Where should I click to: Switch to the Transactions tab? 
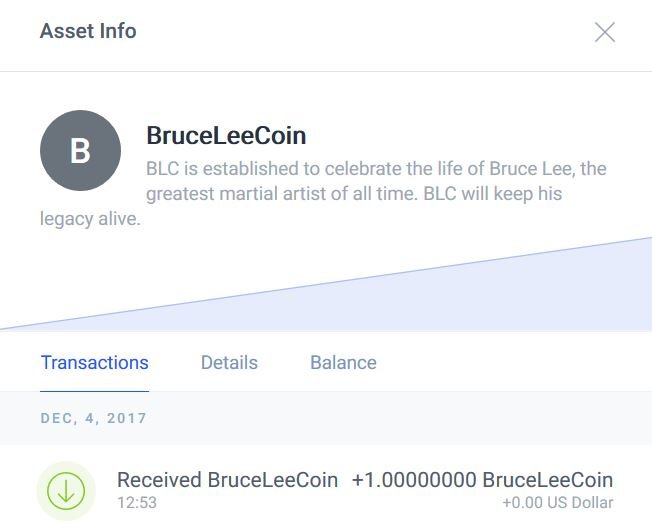click(x=94, y=363)
